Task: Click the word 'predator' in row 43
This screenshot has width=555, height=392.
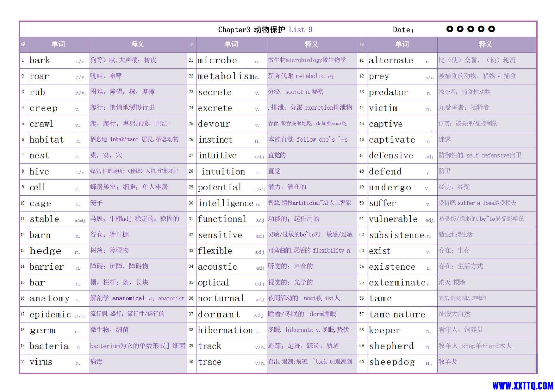Action: click(x=389, y=92)
